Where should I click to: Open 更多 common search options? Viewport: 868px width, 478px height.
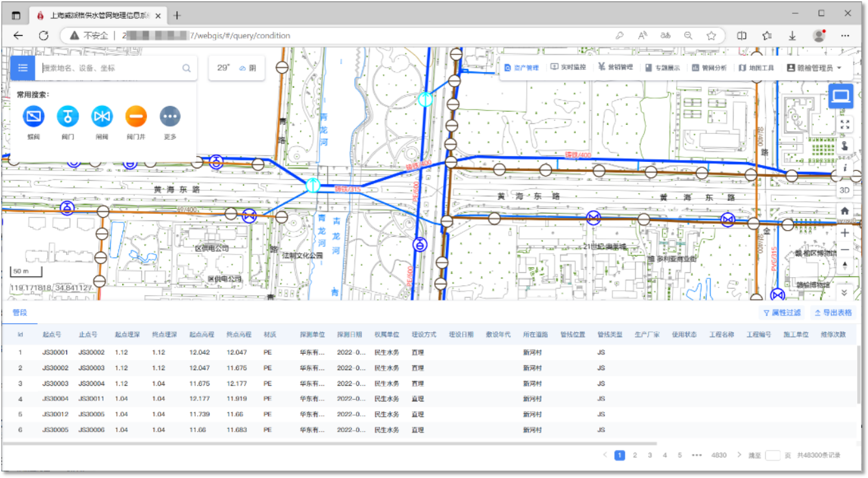click(170, 116)
